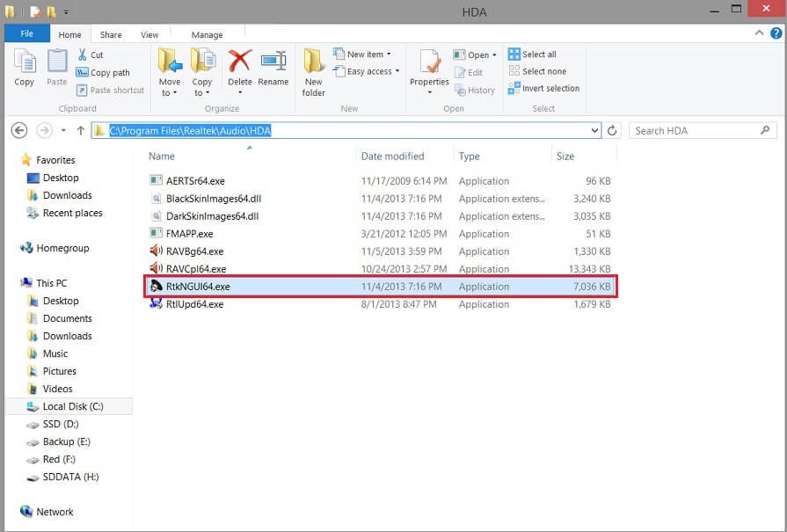This screenshot has width=787, height=532.
Task: Expand the Easy access dropdown
Action: point(397,71)
